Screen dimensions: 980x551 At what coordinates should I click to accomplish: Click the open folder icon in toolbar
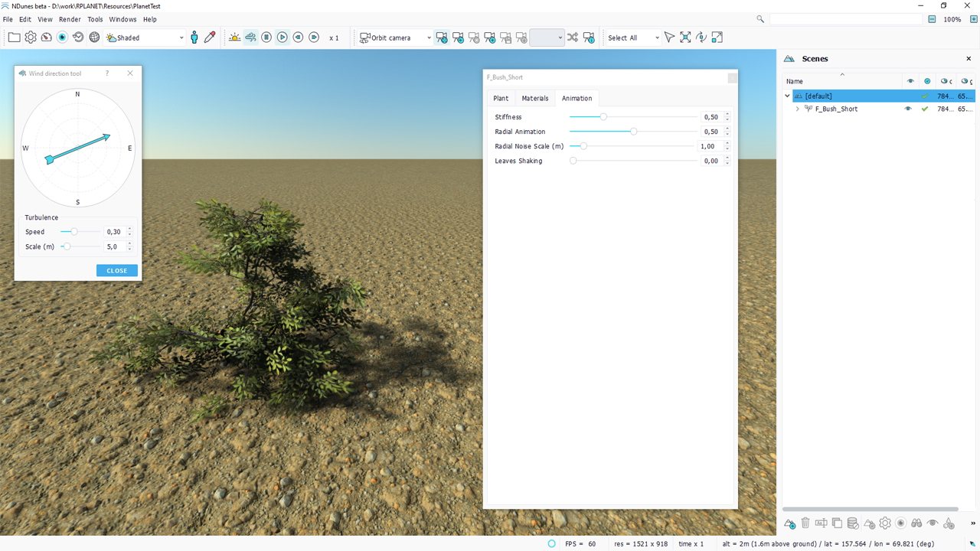(x=14, y=37)
